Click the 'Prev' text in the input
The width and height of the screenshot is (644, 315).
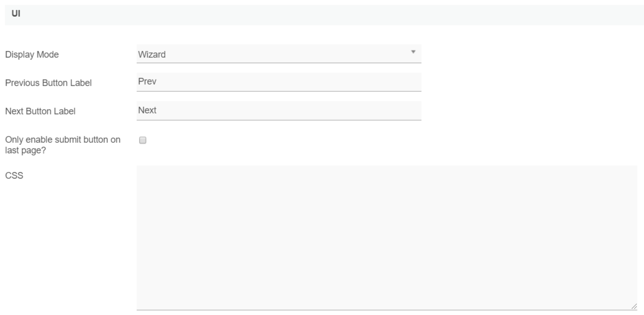[x=146, y=82]
